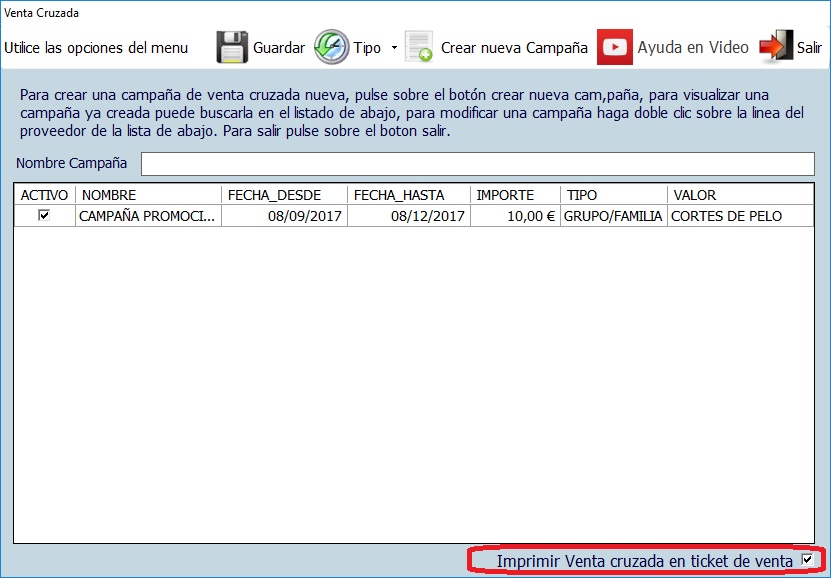Sort by TIPO column header

tap(614, 195)
